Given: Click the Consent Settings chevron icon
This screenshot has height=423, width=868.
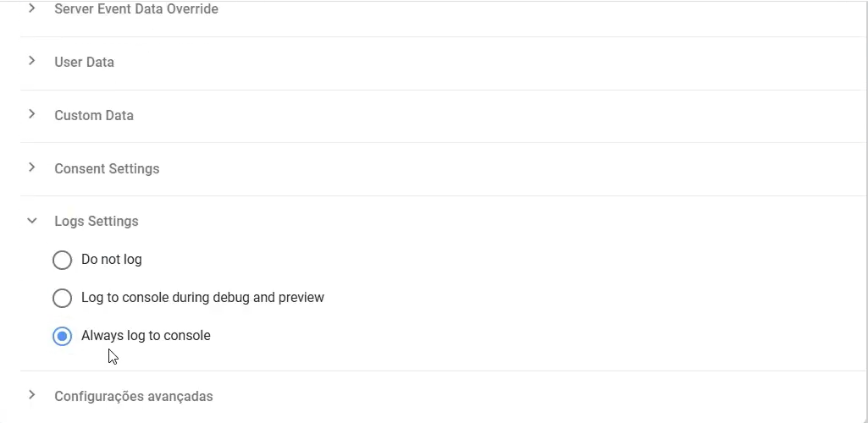Looking at the screenshot, I should coord(32,168).
